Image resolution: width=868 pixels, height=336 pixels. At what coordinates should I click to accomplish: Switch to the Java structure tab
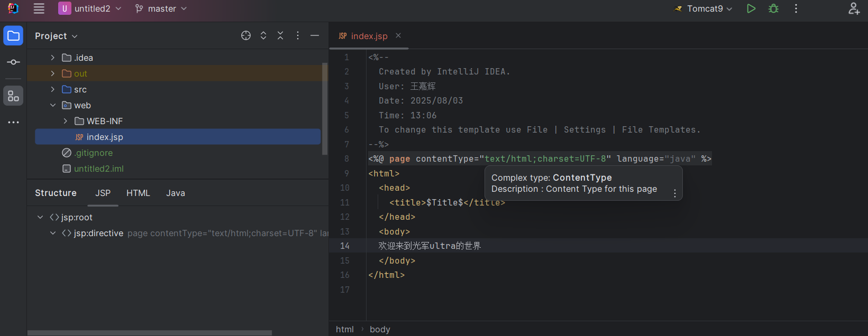pyautogui.click(x=176, y=193)
